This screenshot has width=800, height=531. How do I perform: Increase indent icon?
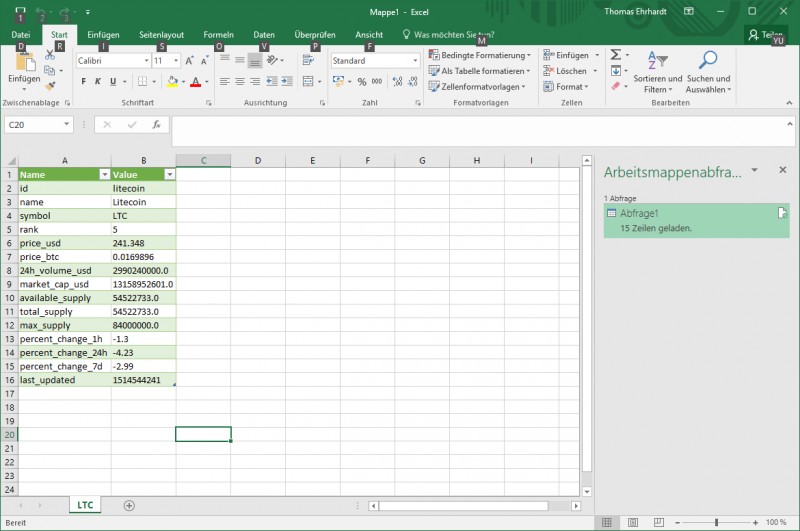point(287,82)
